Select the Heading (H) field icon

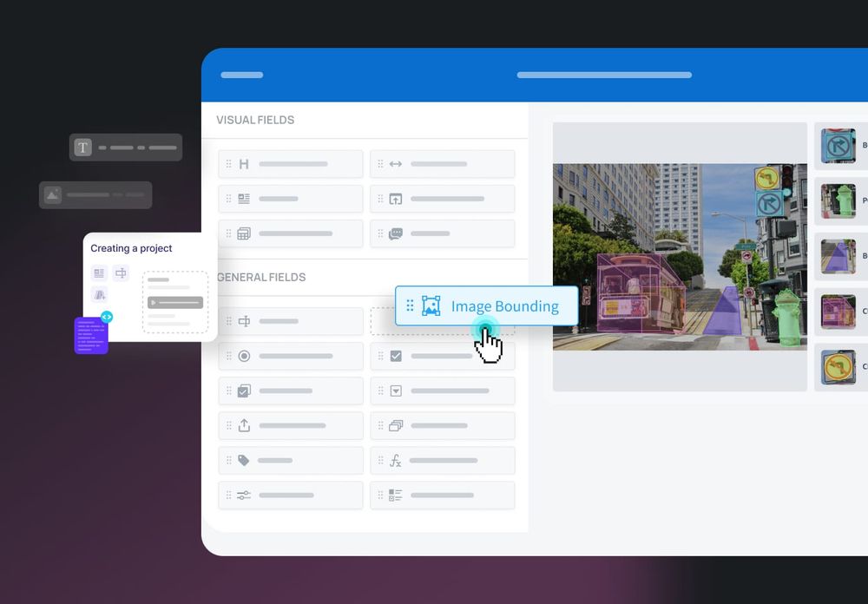coord(244,164)
